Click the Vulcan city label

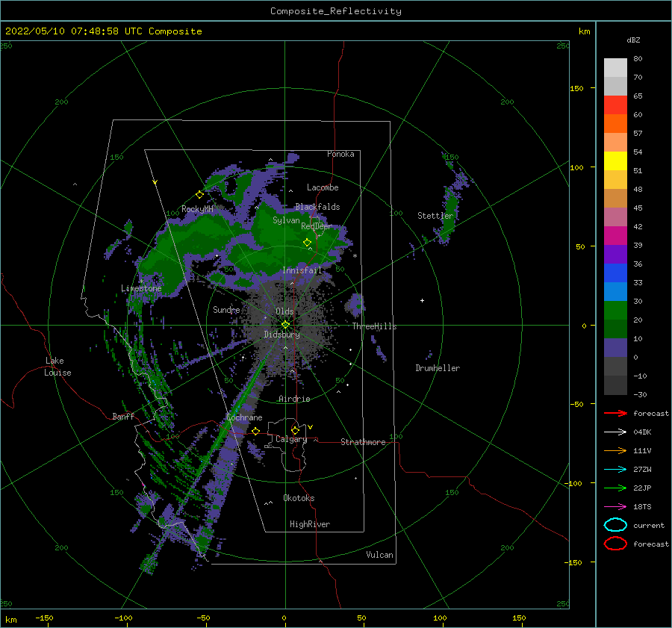379,555
